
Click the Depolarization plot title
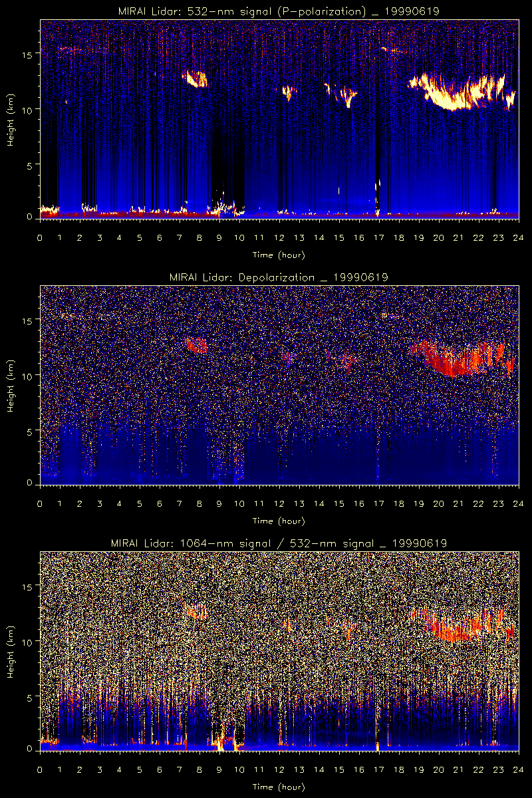(279, 277)
